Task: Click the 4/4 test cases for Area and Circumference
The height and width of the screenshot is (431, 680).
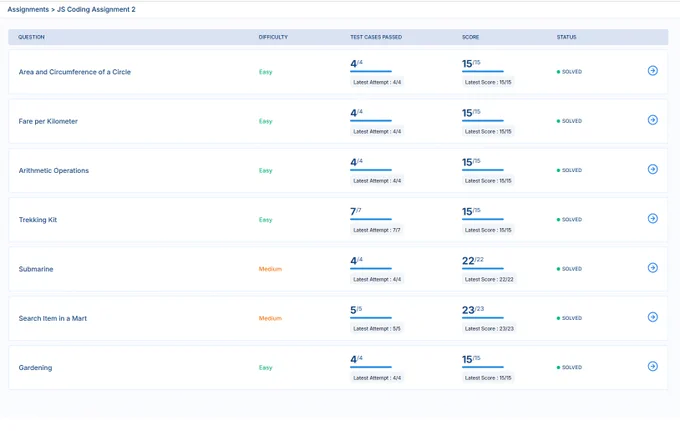Action: tap(356, 64)
